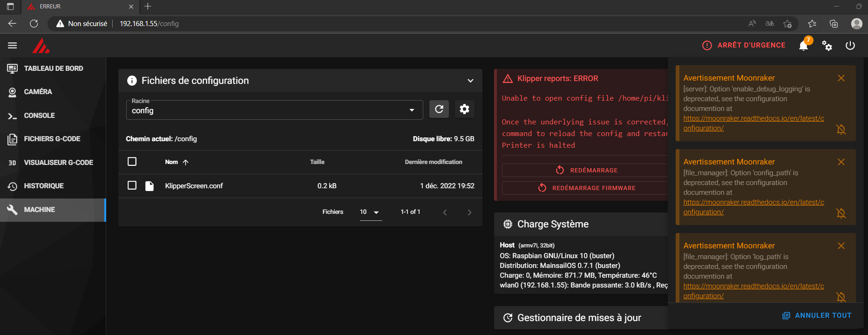Viewport: 868px width, 335px height.
Task: Open the browser tab actions menu
Action: [x=10, y=7]
